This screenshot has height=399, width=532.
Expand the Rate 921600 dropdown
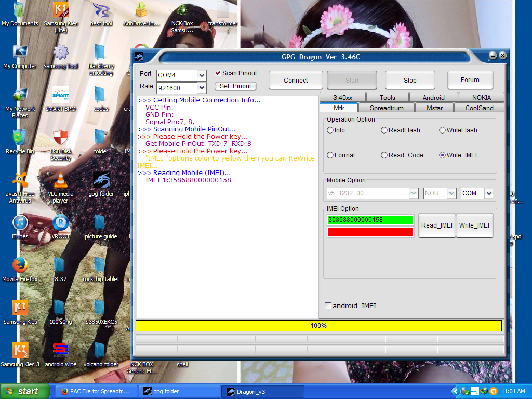202,88
